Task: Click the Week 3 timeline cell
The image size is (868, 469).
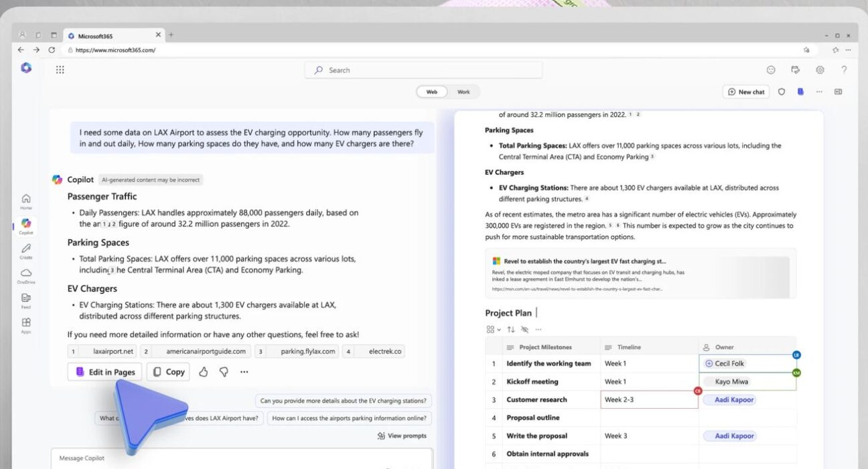Action: [x=650, y=435]
